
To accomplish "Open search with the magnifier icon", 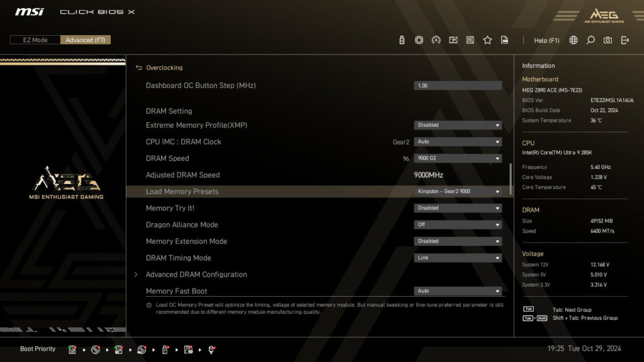I will (x=591, y=40).
